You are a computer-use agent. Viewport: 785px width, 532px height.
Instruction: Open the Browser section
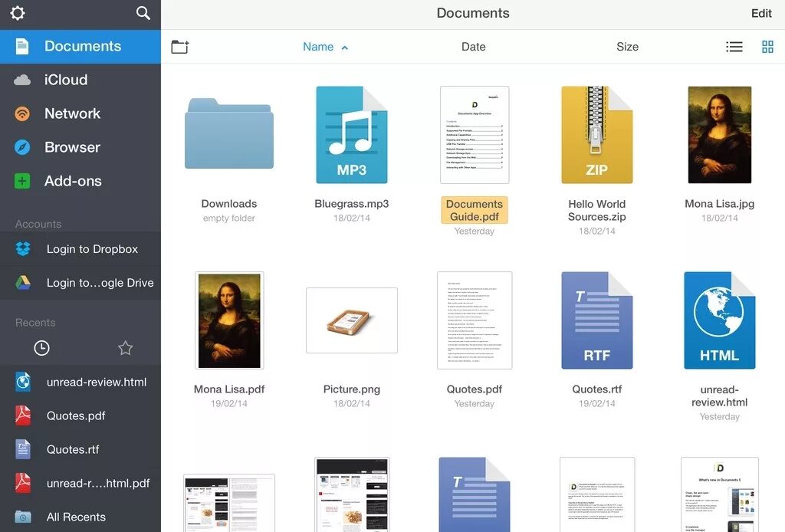pos(80,147)
